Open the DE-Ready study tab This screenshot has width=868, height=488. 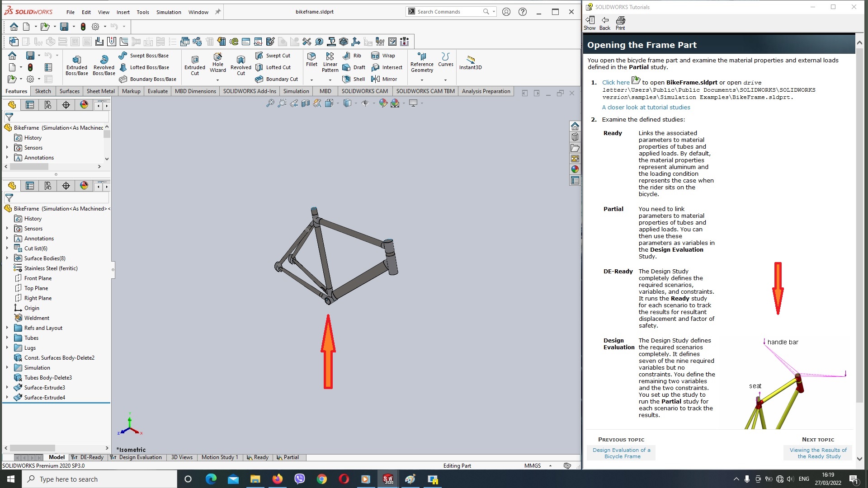click(x=88, y=457)
